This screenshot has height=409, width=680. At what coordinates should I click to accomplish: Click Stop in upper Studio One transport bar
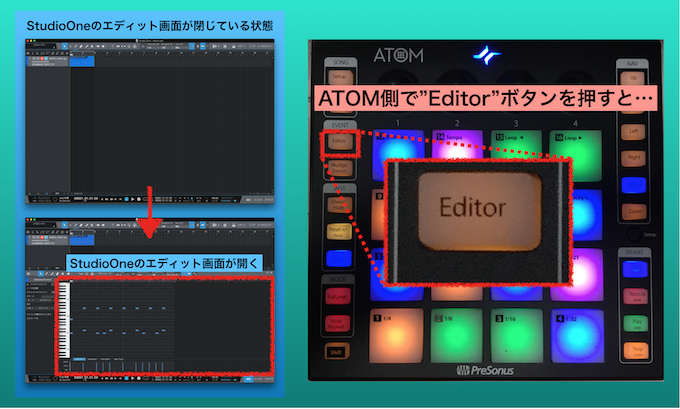click(126, 199)
